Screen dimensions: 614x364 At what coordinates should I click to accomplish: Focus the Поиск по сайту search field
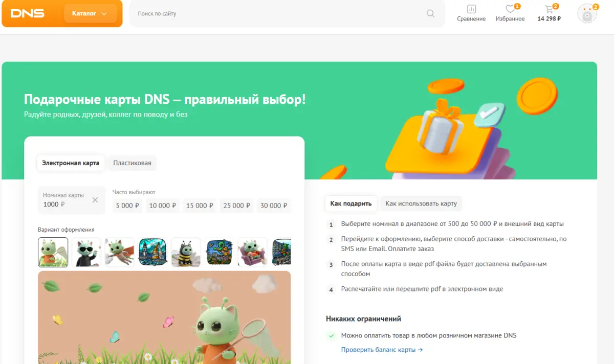point(287,13)
